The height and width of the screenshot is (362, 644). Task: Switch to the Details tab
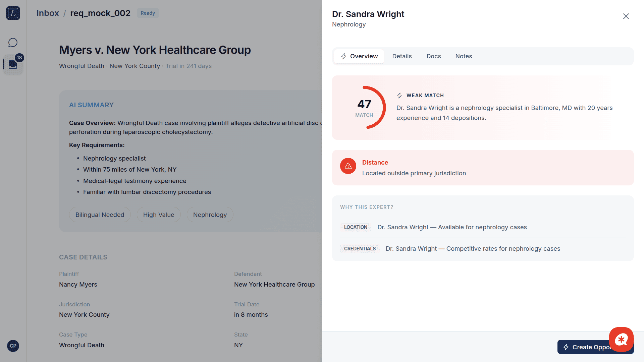(402, 56)
